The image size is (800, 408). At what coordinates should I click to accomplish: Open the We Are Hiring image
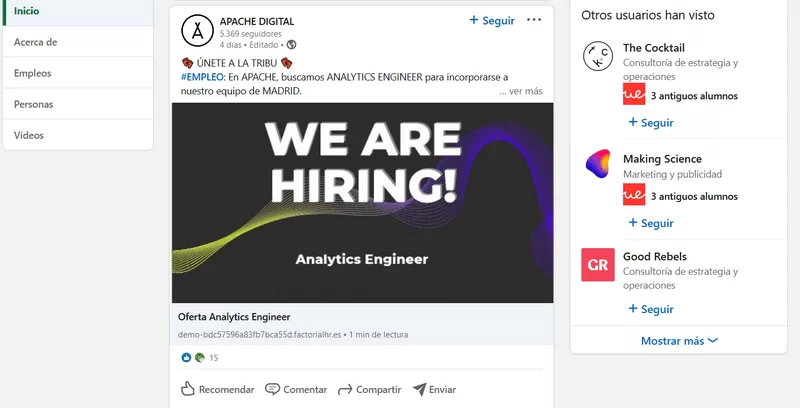tap(362, 203)
